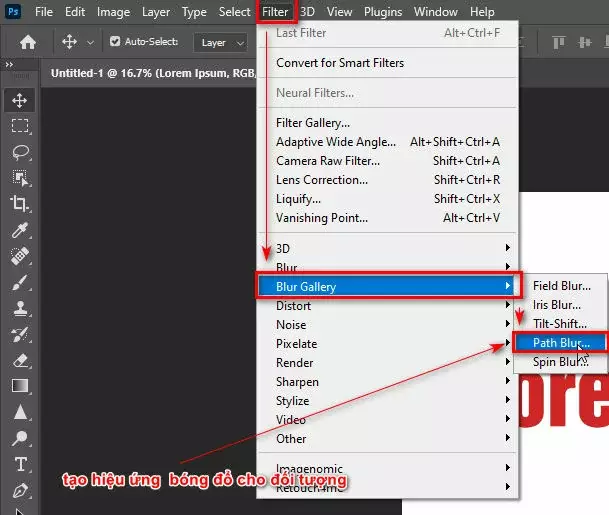
Task: Open the Layer auto-select dropdown
Action: 220,42
